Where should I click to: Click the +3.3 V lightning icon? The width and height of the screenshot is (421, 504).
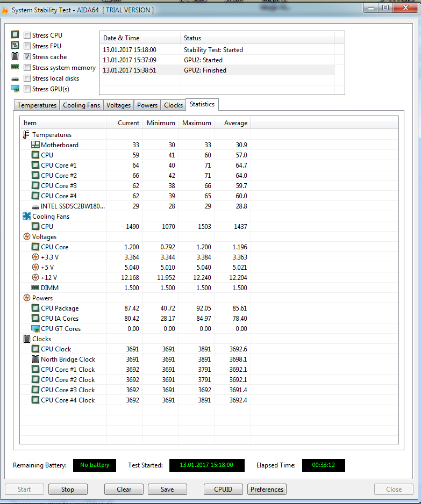point(35,257)
